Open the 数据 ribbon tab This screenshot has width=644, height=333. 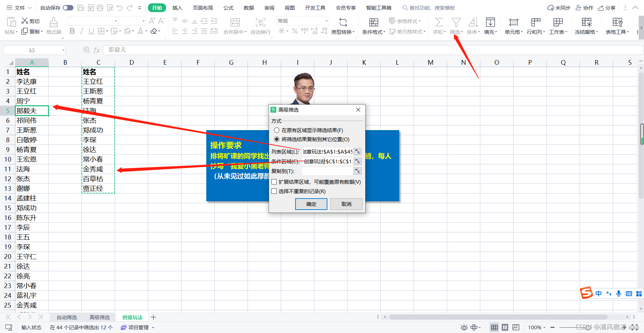click(x=249, y=8)
